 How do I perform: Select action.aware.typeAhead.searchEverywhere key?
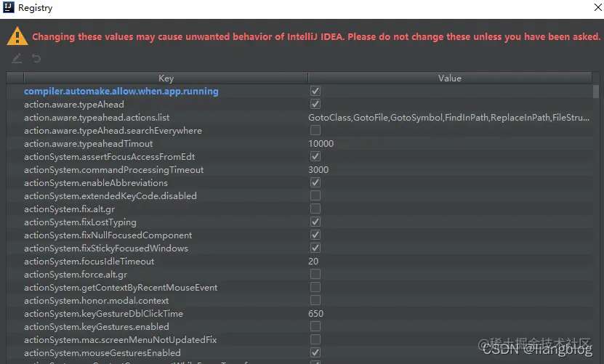click(x=113, y=131)
